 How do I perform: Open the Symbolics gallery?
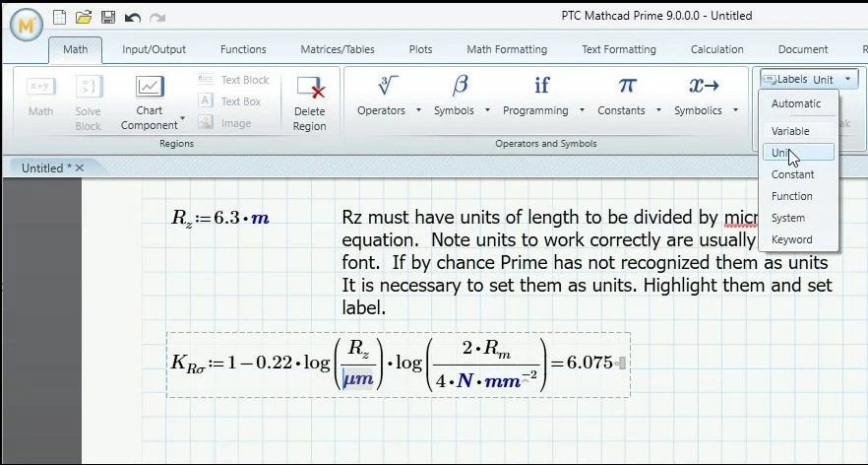[698, 96]
